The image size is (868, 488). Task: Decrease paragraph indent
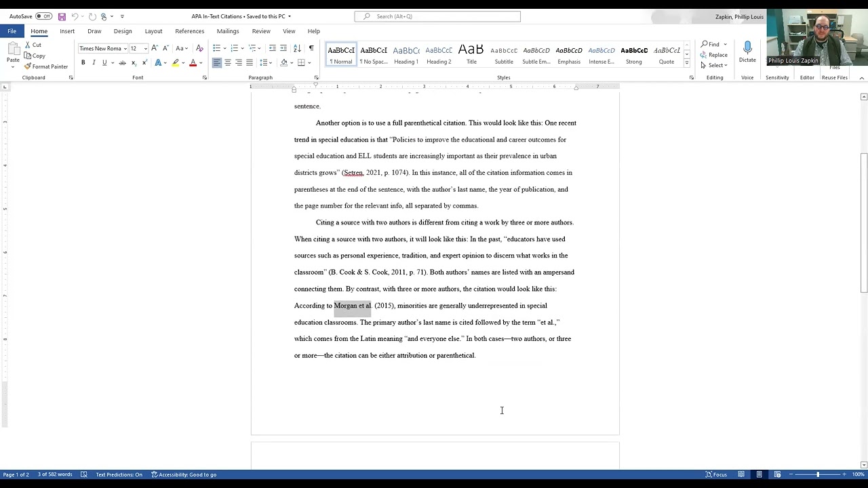point(273,48)
